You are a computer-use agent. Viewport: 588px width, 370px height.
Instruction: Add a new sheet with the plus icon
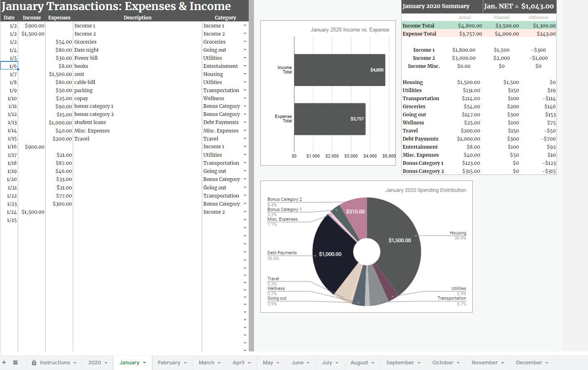[5, 362]
